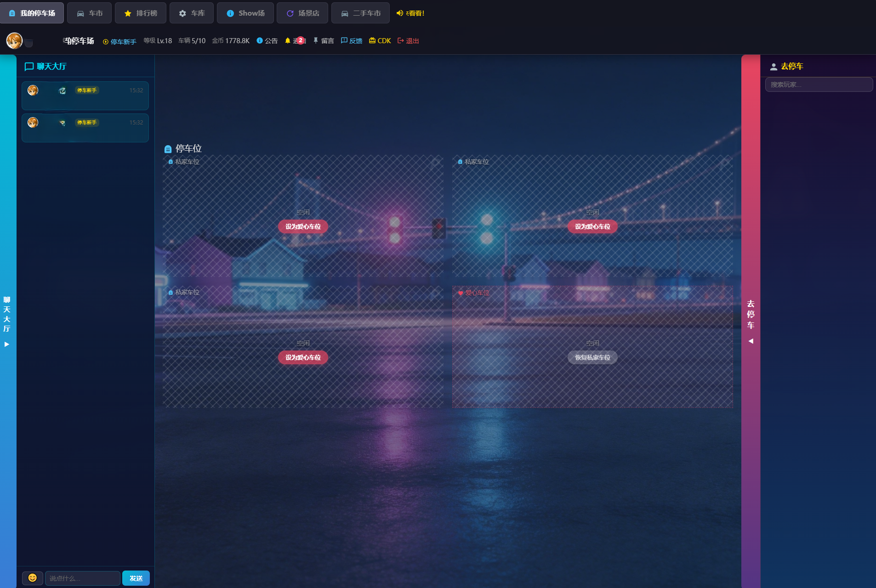Click the 去停车 person icon

[774, 67]
